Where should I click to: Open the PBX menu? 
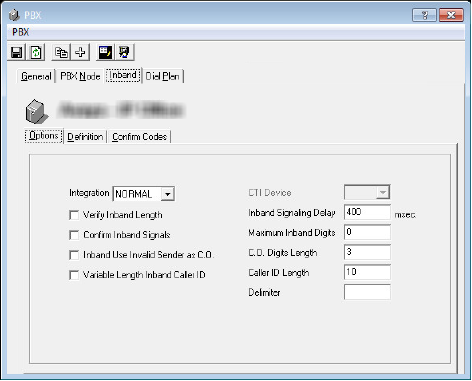pos(21,32)
